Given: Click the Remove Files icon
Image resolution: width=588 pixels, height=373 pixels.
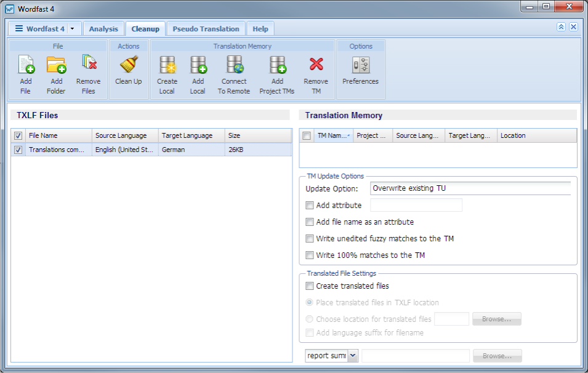Looking at the screenshot, I should (89, 63).
